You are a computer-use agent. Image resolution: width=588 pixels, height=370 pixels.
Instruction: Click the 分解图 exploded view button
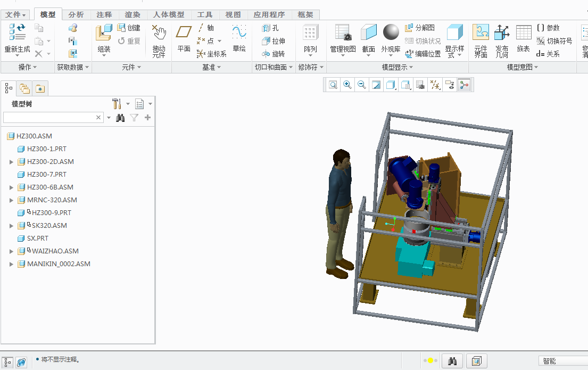[420, 28]
